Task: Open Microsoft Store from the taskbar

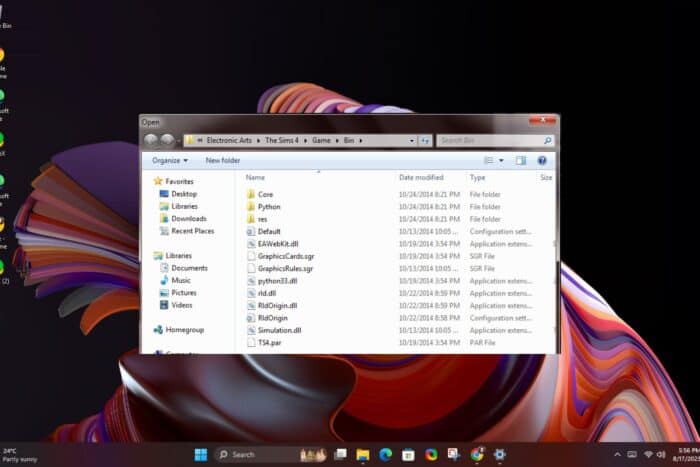Action: (x=408, y=454)
